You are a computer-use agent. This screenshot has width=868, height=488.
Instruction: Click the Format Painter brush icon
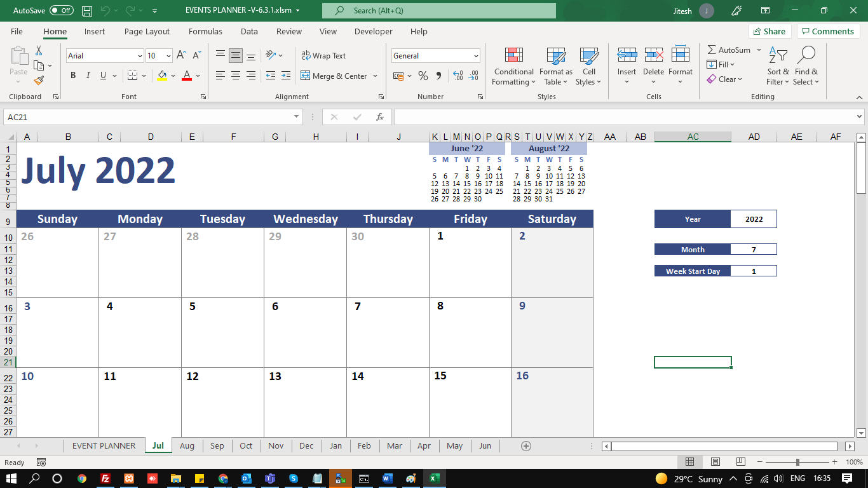(39, 80)
